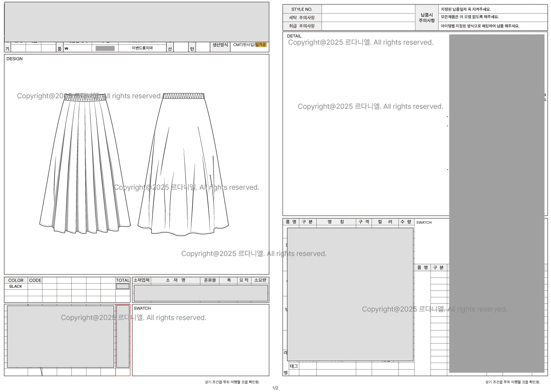Click the STYLE NO. input field
This screenshot has height=392, width=551.
368,9
